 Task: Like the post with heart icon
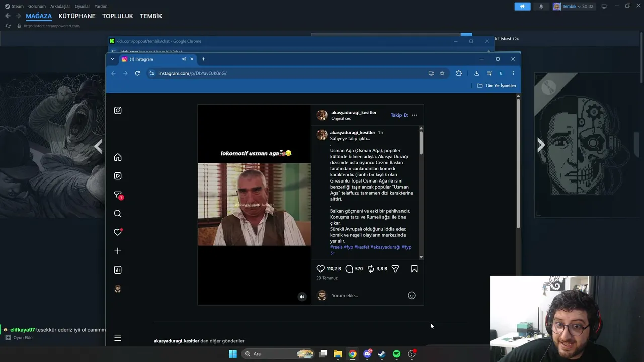coord(320,269)
